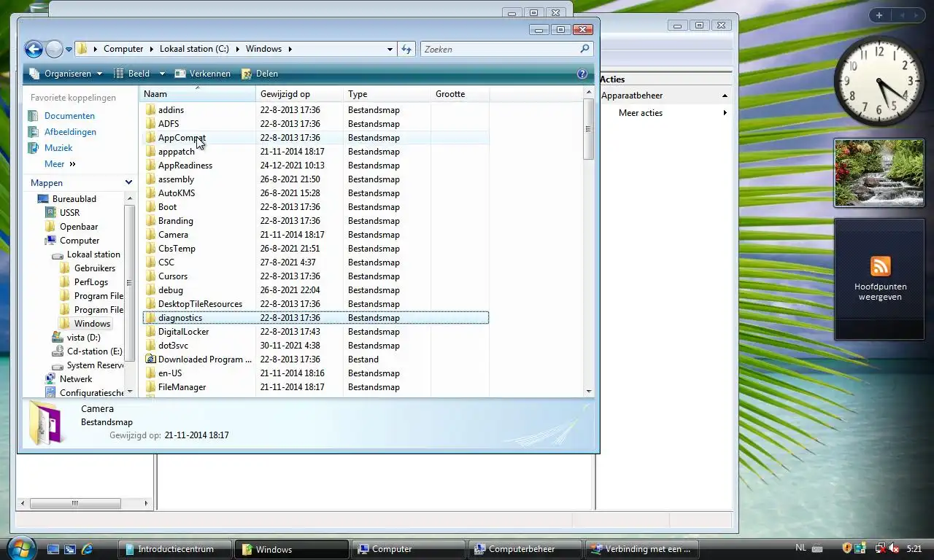This screenshot has width=934, height=560.
Task: Click Show Desktop quick launch icon
Action: point(53,549)
